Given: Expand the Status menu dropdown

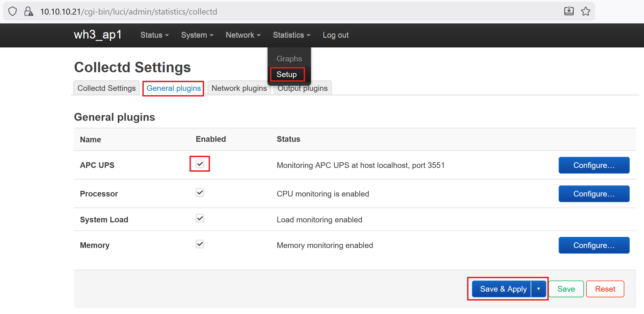Looking at the screenshot, I should (x=155, y=35).
